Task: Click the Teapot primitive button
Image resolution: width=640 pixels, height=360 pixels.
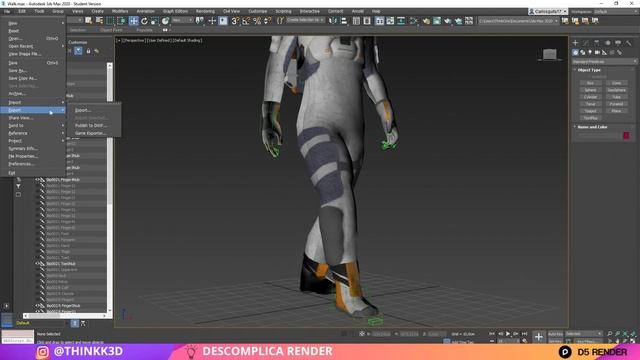Action: click(590, 111)
